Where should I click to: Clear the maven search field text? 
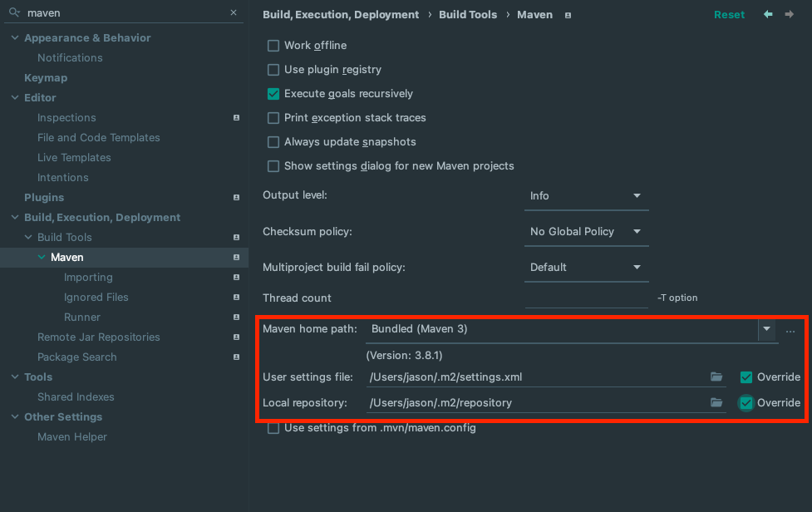pyautogui.click(x=234, y=13)
